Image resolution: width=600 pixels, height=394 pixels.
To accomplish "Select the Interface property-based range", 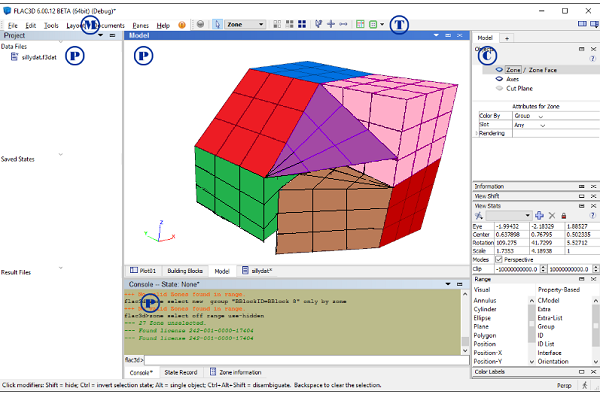I will [x=549, y=353].
